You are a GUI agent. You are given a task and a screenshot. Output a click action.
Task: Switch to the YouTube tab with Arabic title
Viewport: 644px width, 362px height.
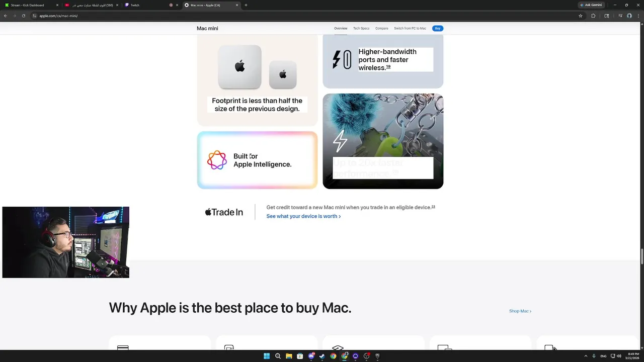(x=91, y=5)
